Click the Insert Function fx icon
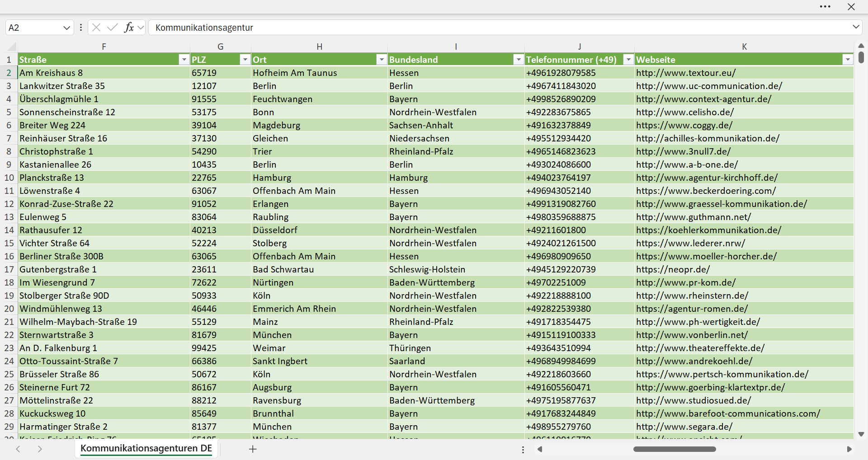 click(129, 28)
